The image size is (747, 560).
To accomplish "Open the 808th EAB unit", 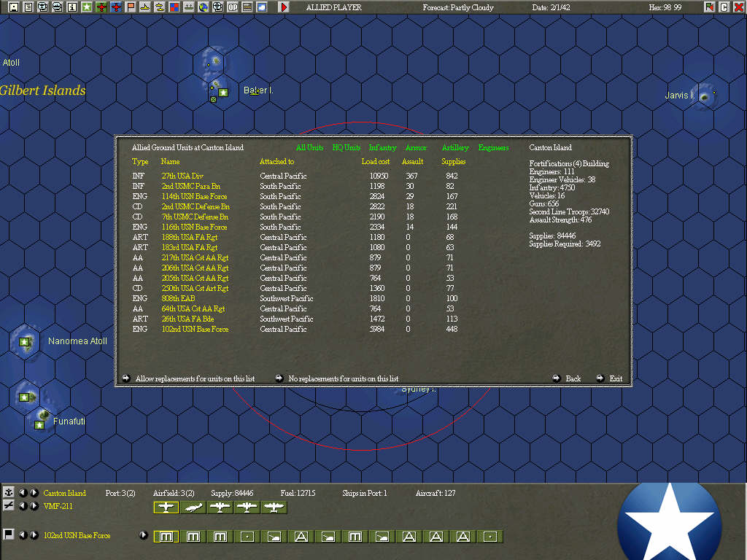I will pos(178,298).
